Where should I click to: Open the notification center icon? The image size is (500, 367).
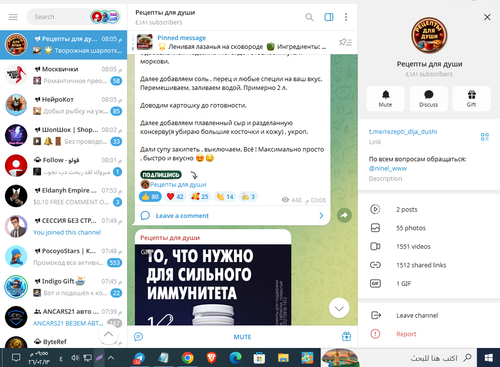coord(16,358)
